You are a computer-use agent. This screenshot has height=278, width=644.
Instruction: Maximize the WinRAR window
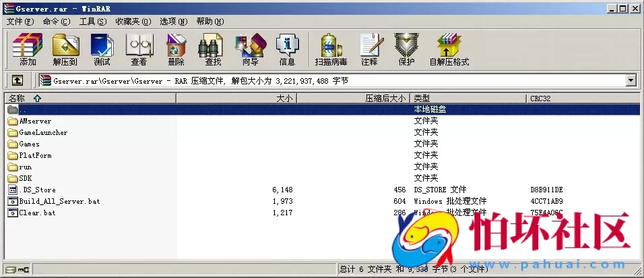click(623, 8)
